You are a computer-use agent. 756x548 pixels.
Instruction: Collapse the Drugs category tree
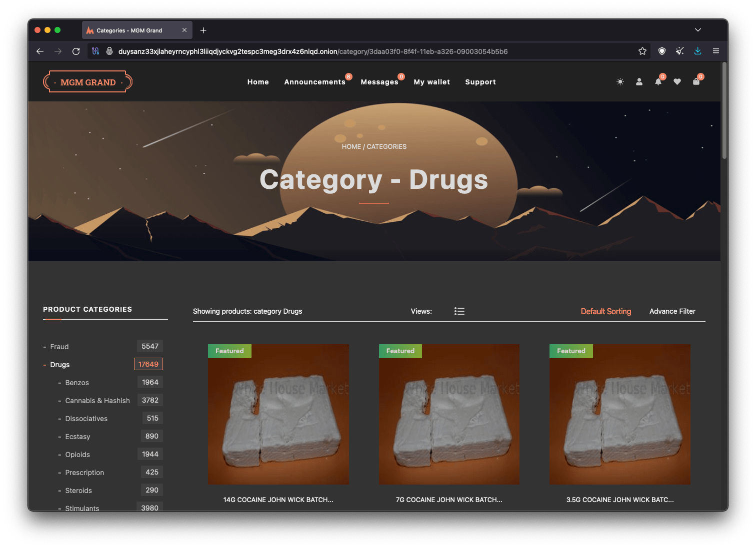pos(45,365)
